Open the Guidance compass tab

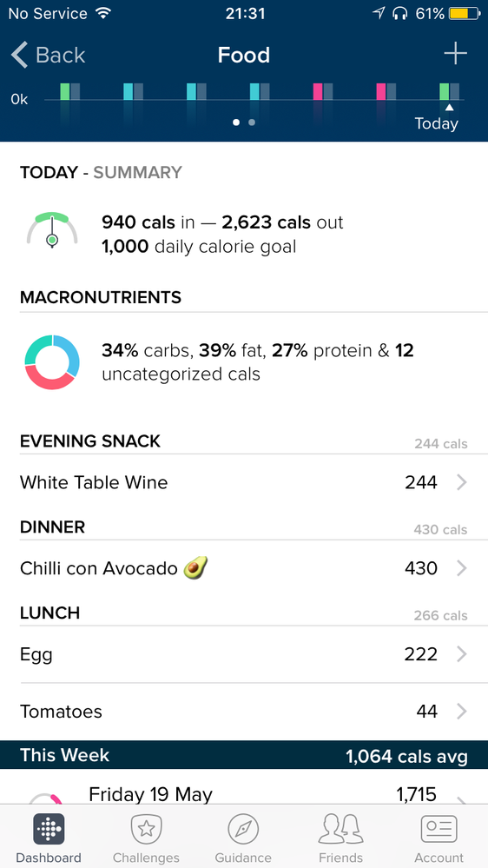click(243, 828)
